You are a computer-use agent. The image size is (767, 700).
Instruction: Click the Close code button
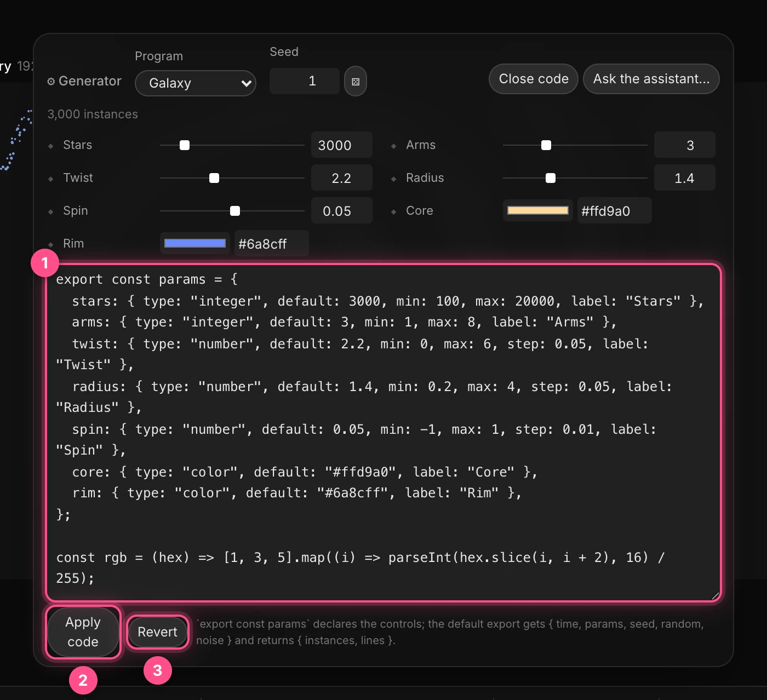534,79
